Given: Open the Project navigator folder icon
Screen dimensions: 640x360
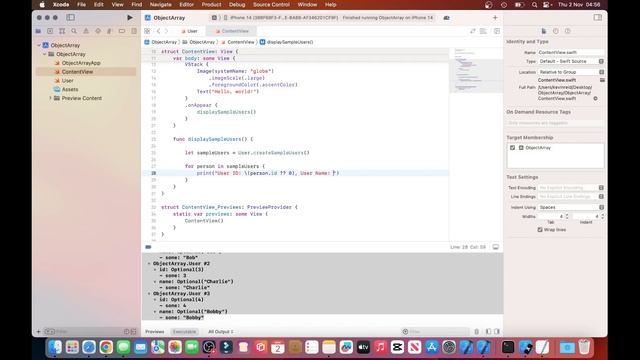Looking at the screenshot, I should 38,31.
